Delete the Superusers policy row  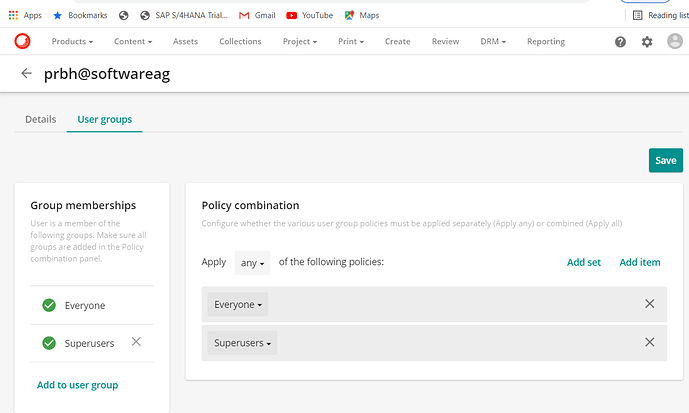(649, 342)
